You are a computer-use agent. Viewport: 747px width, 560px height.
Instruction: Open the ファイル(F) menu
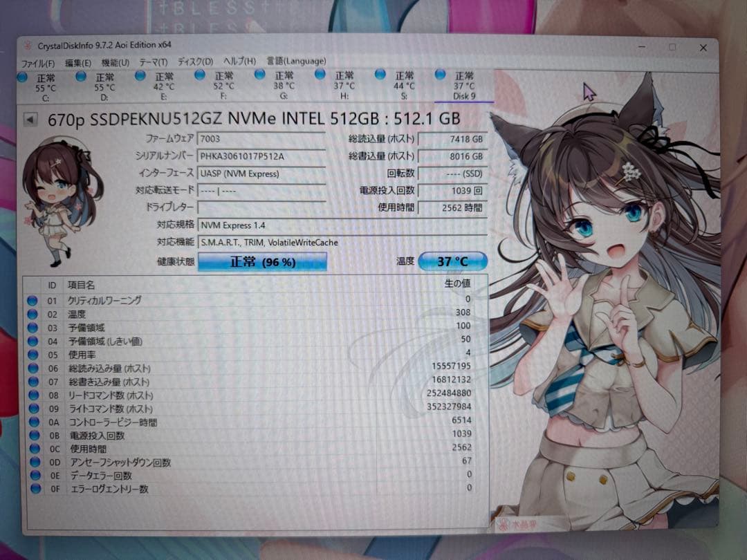[38, 64]
